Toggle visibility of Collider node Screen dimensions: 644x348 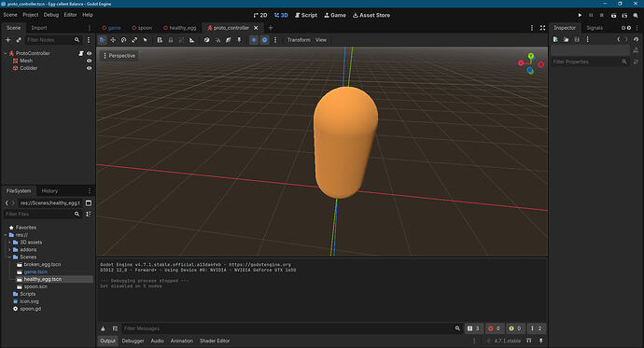[x=89, y=68]
